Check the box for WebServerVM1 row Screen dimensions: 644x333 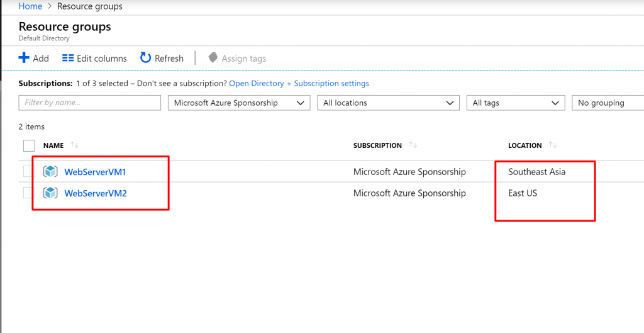point(29,171)
